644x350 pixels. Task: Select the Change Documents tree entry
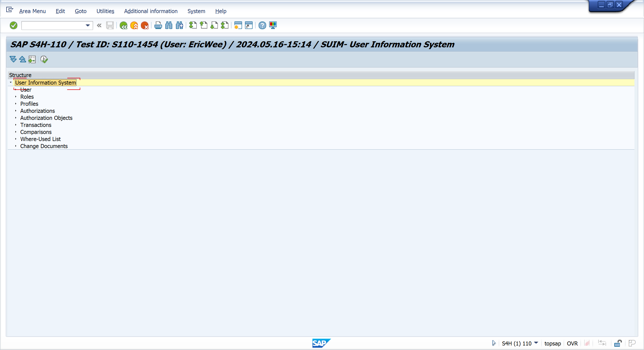click(44, 146)
